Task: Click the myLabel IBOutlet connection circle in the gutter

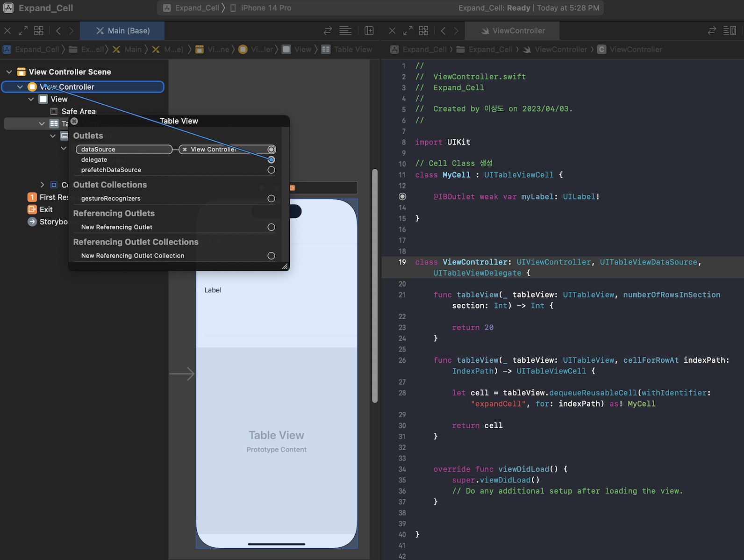Action: point(402,197)
